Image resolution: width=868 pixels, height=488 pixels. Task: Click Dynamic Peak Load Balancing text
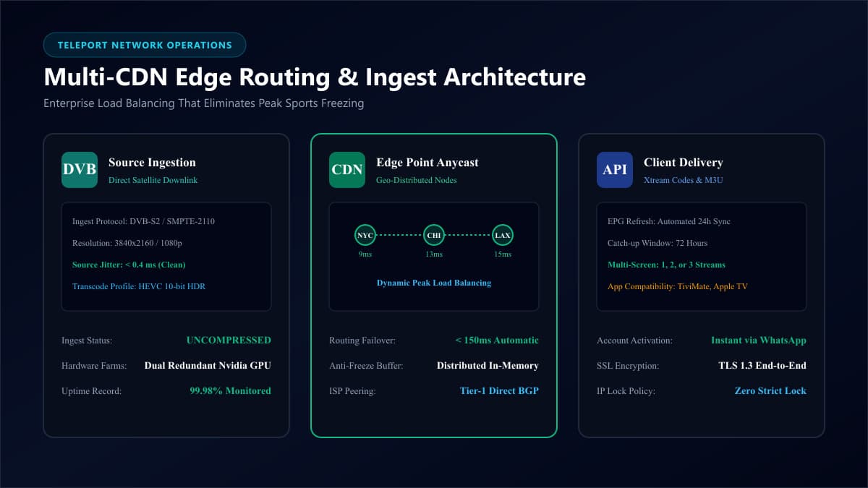434,283
